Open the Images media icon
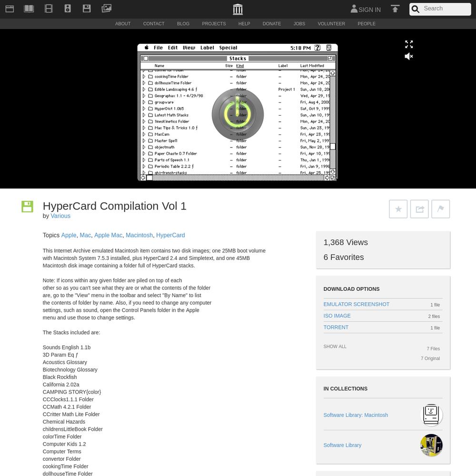476x476 pixels. pyautogui.click(x=106, y=9)
